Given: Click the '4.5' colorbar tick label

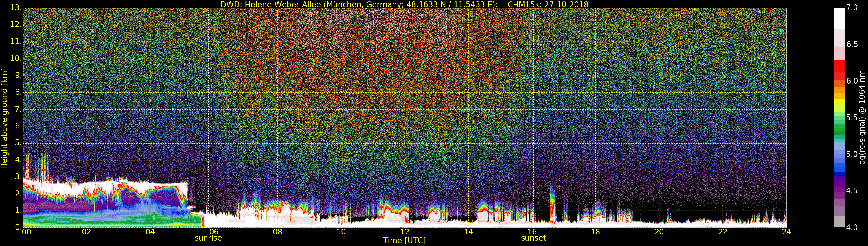Looking at the screenshot, I should [852, 191].
